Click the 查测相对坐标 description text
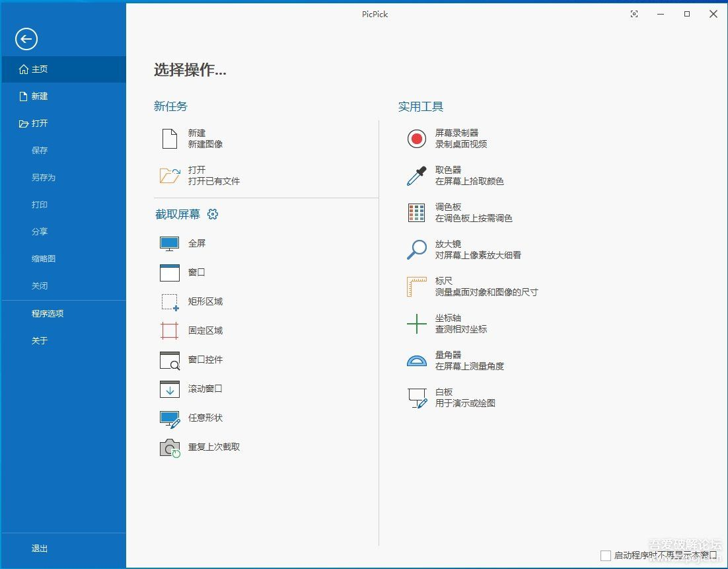The image size is (728, 569). pos(461,329)
